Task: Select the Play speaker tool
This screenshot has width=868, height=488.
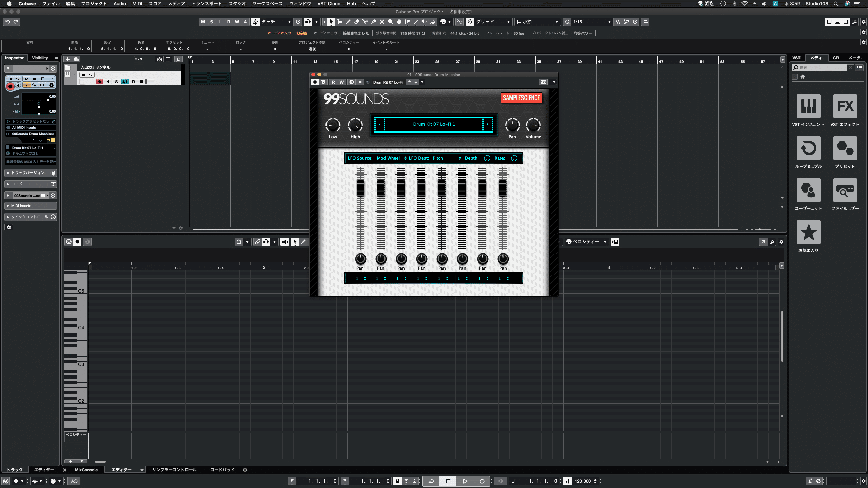Action: 424,22
